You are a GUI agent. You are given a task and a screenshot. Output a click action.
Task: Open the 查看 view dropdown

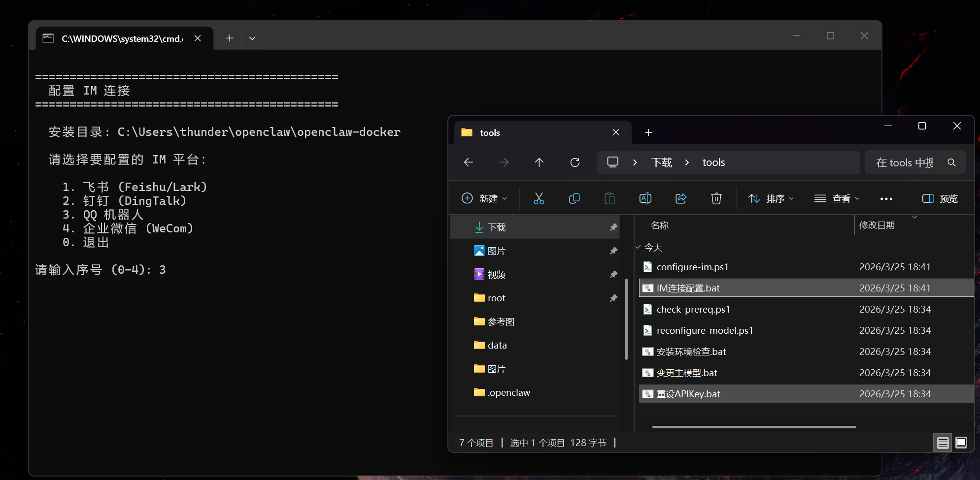tap(837, 198)
